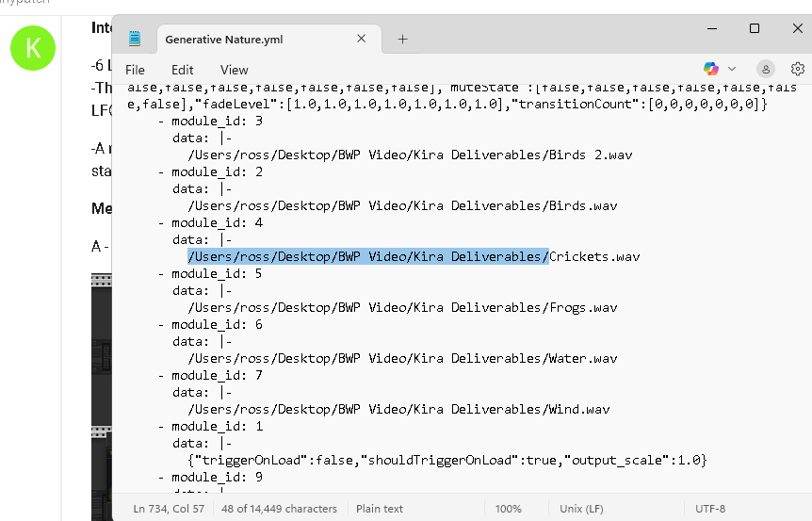Click the UTF-8 encoding indicator
The image size is (812, 521).
click(x=709, y=509)
